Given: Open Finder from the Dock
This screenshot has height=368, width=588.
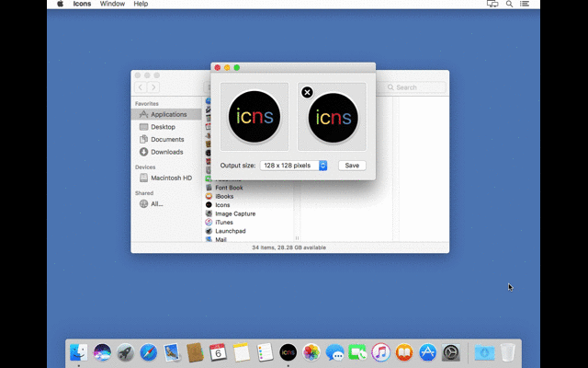Looking at the screenshot, I should (x=79, y=353).
